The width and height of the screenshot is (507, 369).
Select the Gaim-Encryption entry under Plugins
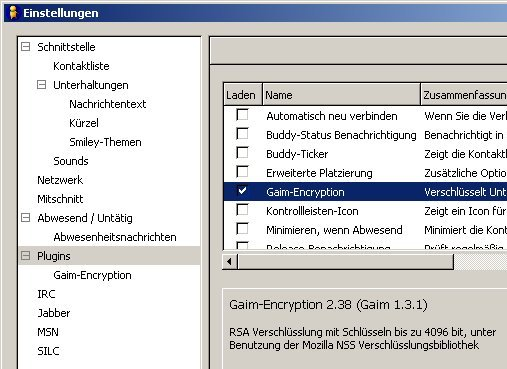point(92,275)
